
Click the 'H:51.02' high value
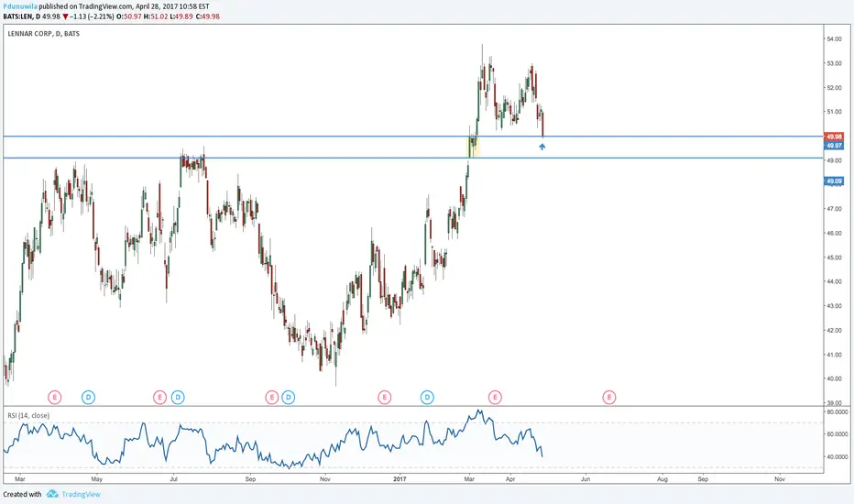156,16
